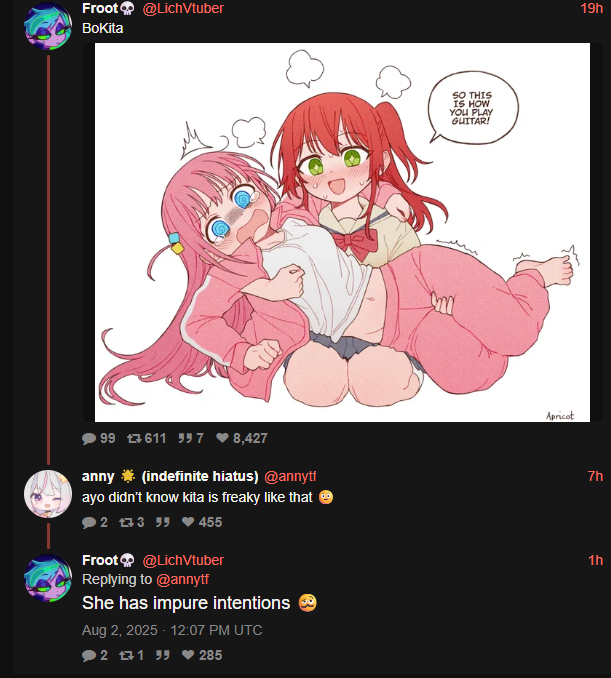Click the quote icon showing 7
This screenshot has height=678, width=611.
click(x=185, y=438)
